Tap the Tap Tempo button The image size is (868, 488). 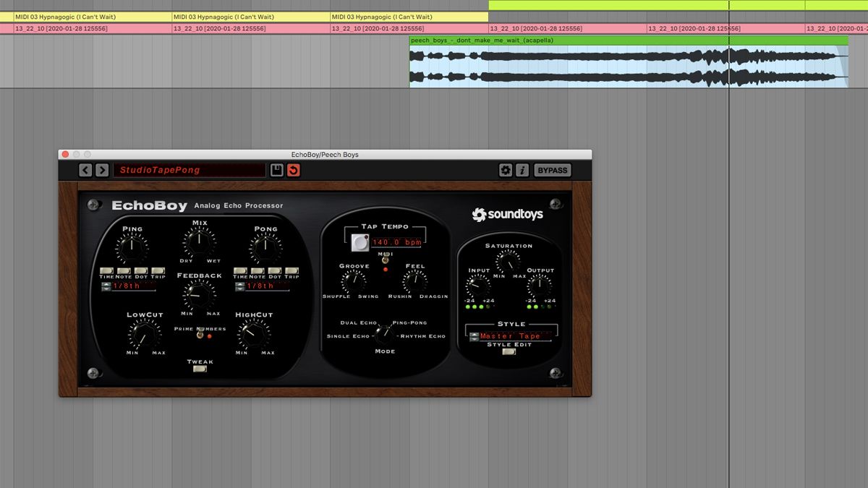click(359, 243)
